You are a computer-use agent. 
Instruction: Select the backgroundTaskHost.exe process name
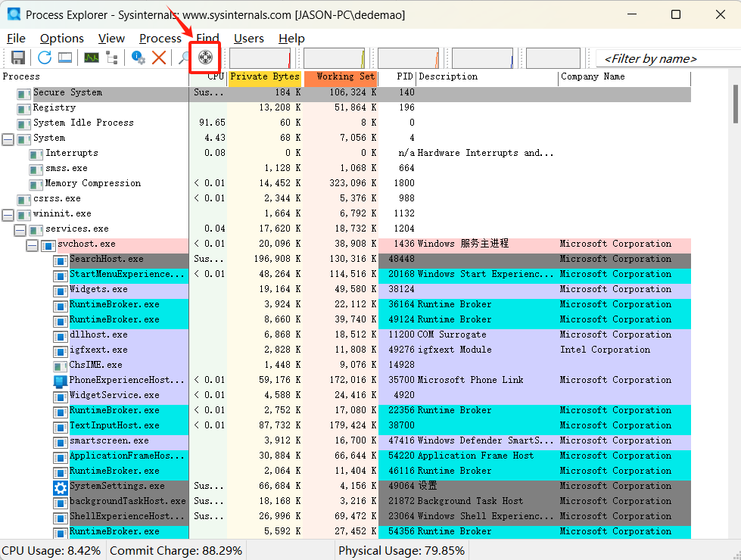pos(128,501)
